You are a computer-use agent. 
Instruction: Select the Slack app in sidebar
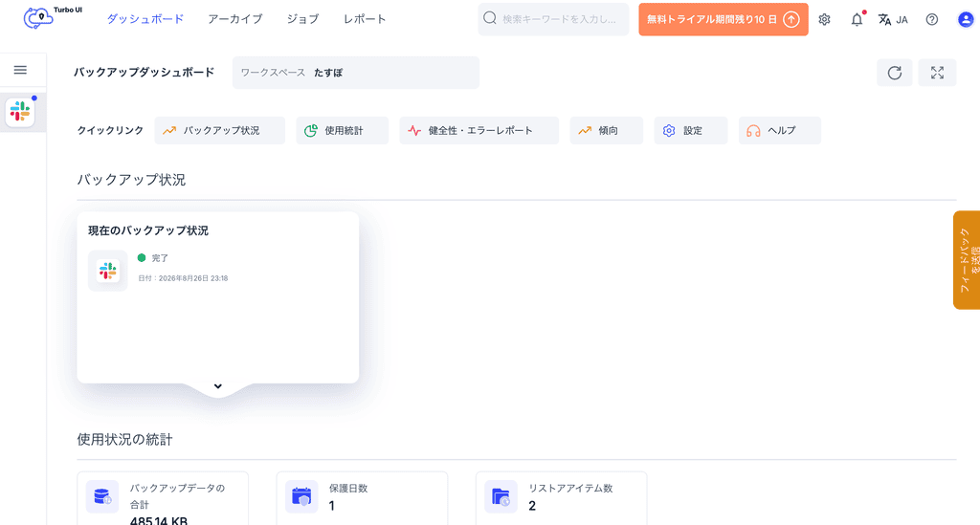[20, 112]
